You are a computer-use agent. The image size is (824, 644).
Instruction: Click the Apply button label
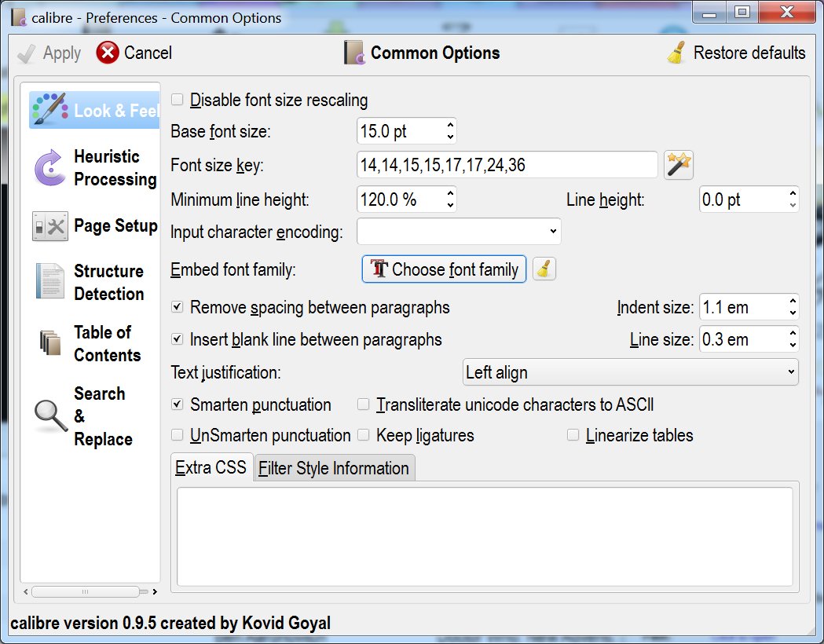(61, 53)
